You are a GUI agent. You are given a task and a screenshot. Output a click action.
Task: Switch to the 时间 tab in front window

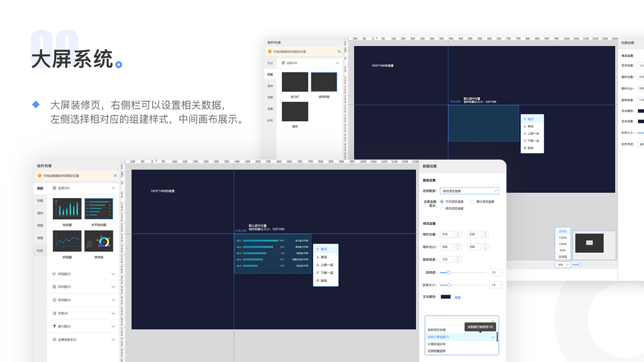click(40, 250)
